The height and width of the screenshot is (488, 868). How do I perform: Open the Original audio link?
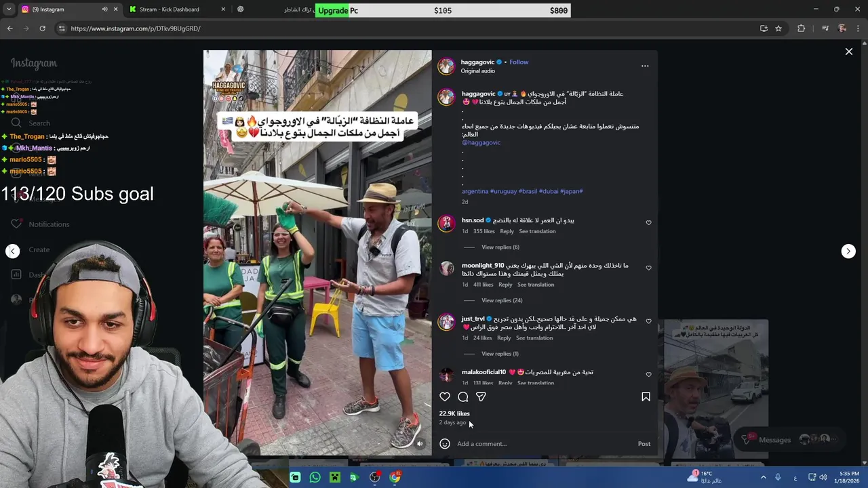tap(478, 71)
